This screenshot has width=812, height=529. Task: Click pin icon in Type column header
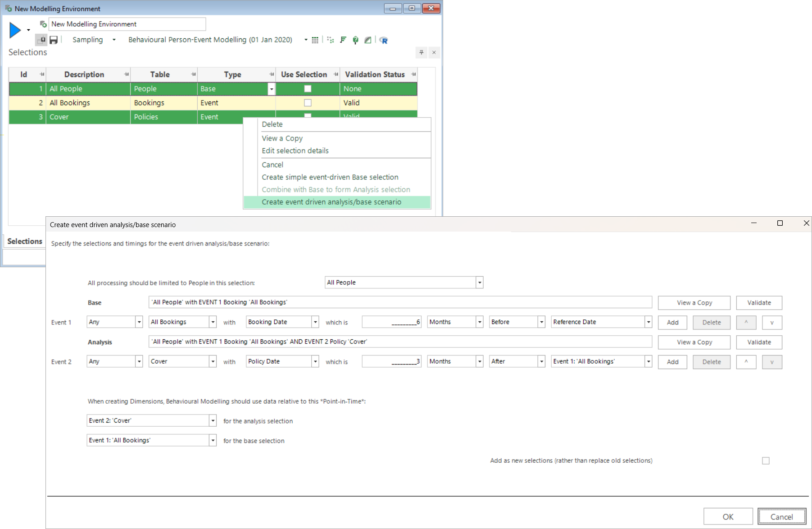tap(272, 74)
